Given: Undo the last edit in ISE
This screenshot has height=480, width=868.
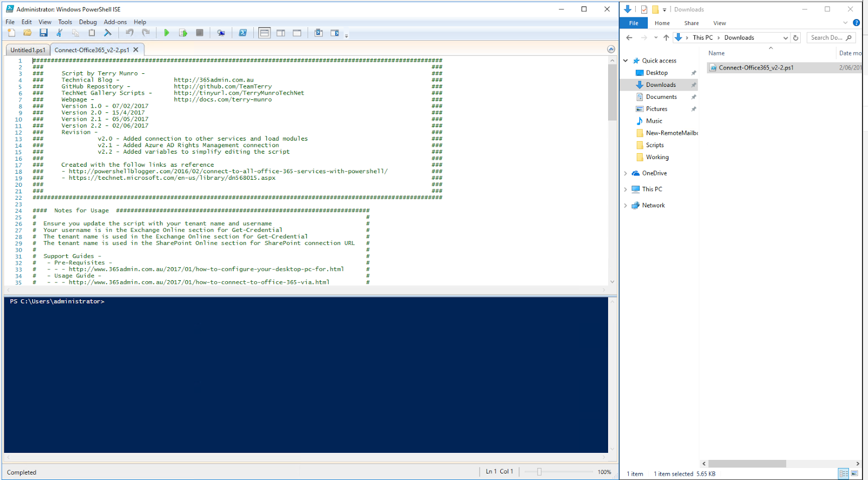Looking at the screenshot, I should pyautogui.click(x=129, y=33).
